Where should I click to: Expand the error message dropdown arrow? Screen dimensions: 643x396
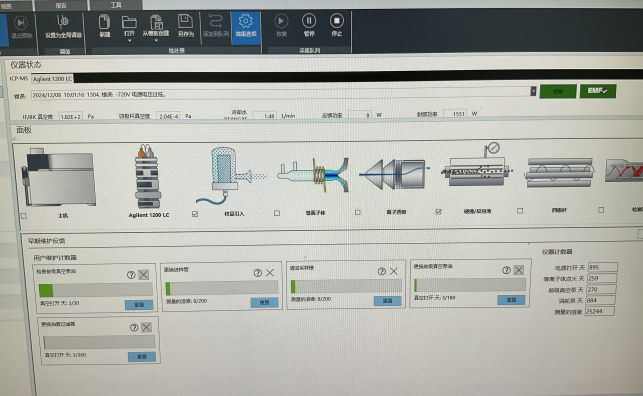(533, 91)
